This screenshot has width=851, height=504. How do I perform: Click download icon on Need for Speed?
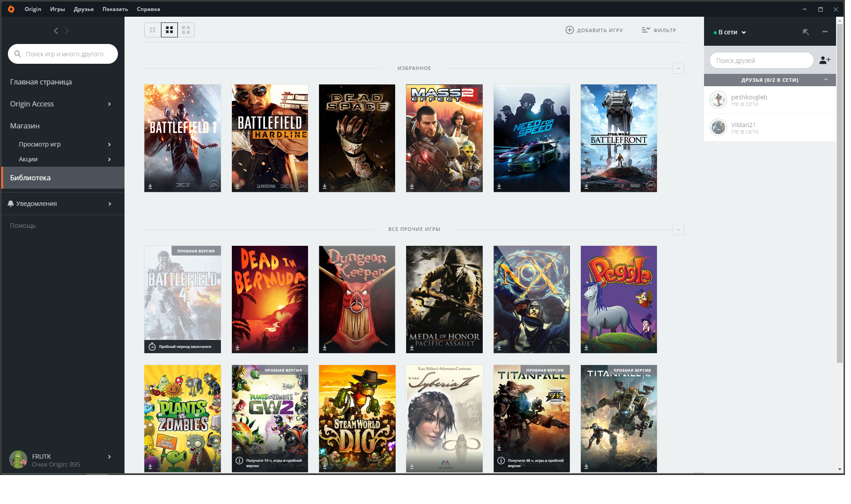coord(499,186)
